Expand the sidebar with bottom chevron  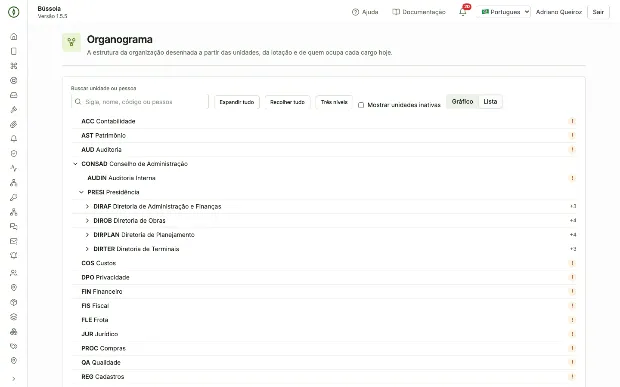pyautogui.click(x=13, y=379)
